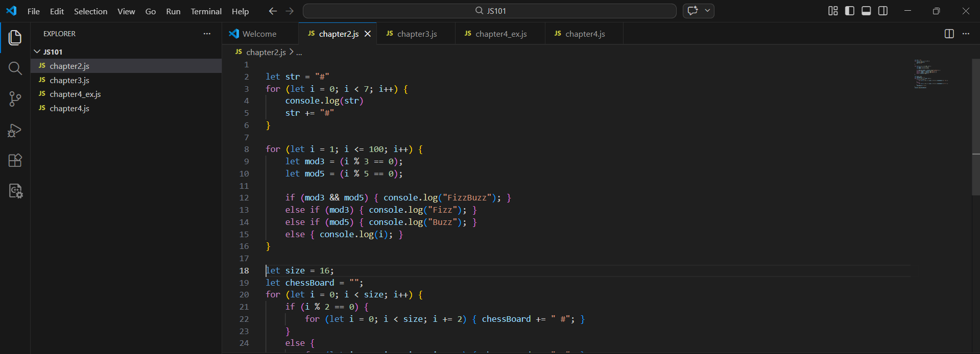Click 'let size = 16;' on line 18
This screenshot has width=980, height=354.
[x=300, y=270]
